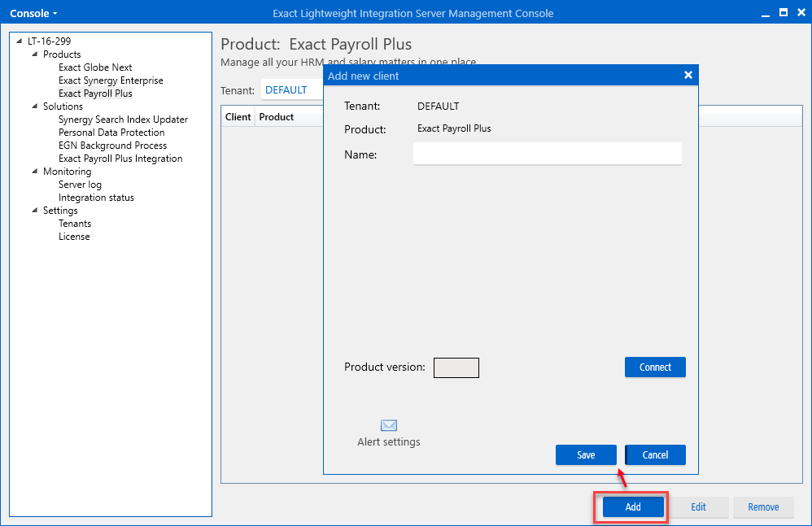Viewport: 812px width, 526px height.
Task: Click the Edit button
Action: click(698, 506)
